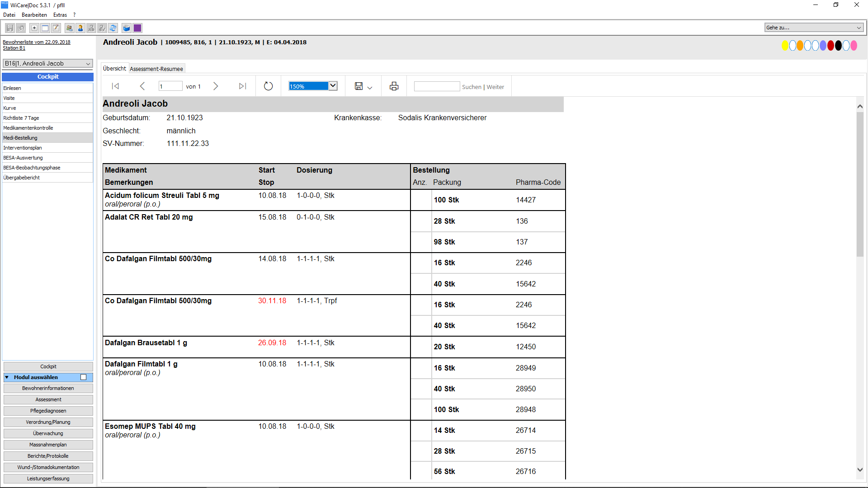Viewport: 868px width, 488px height.
Task: Click the Weiter find-next link
Action: 495,87
